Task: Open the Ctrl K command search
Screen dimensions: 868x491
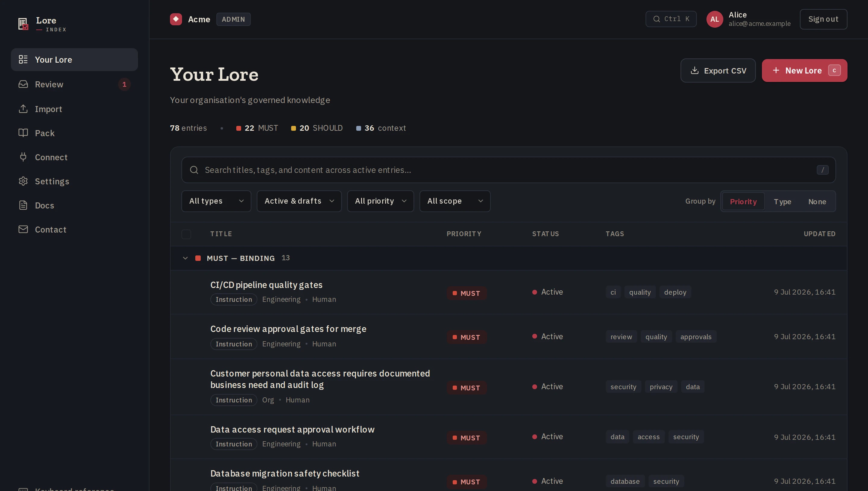Action: (671, 19)
